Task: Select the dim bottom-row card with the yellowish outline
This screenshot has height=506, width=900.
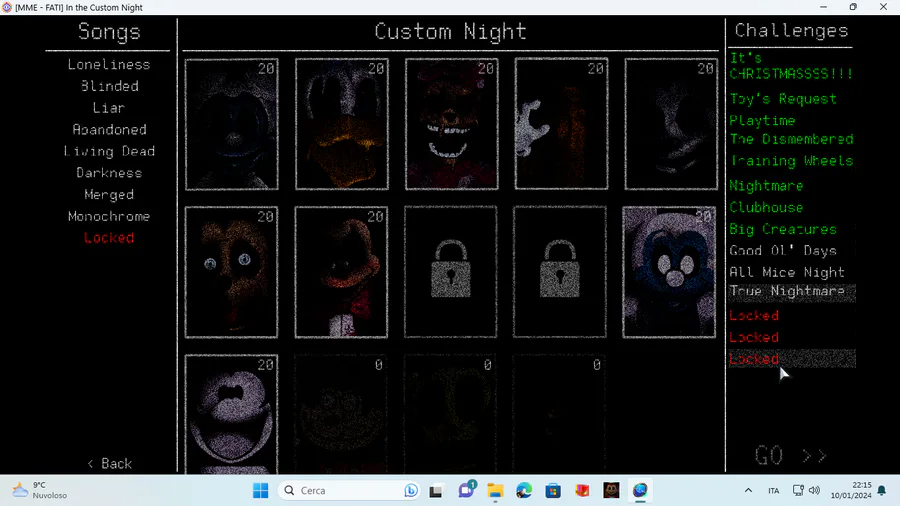Action: [451, 414]
